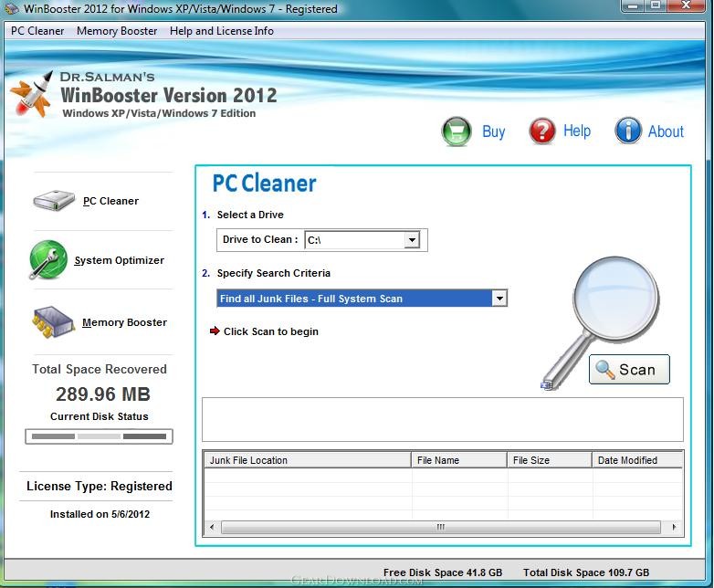Click the large magnifying glass graphic
Image resolution: width=714 pixels, height=588 pixels.
tap(601, 322)
